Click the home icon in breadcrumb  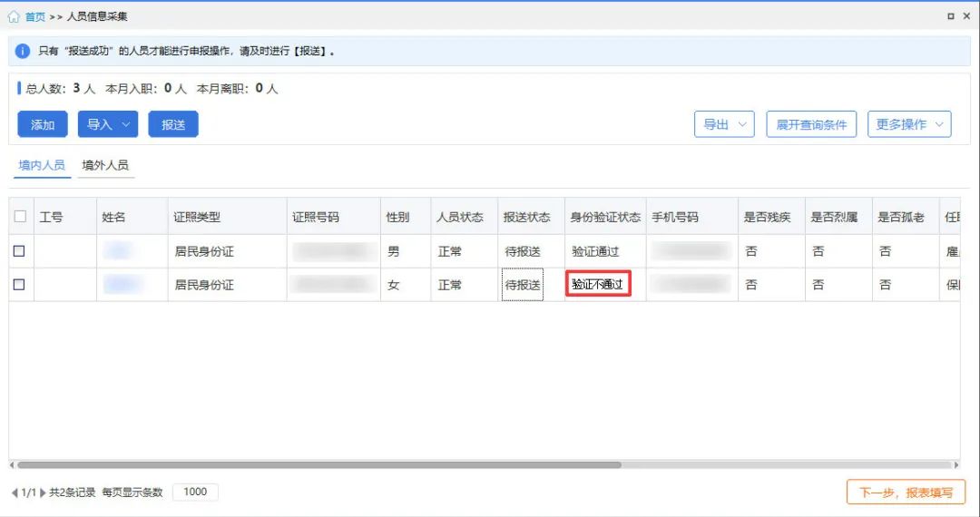point(14,16)
